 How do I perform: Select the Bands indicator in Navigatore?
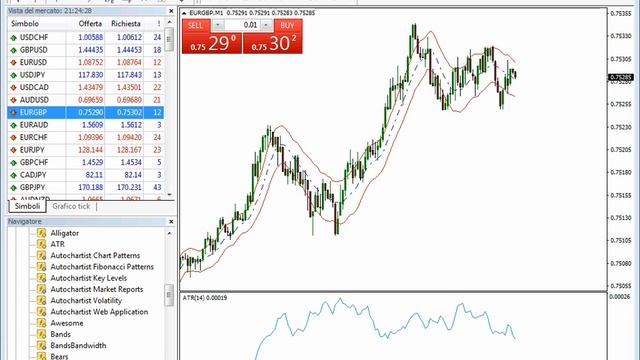pyautogui.click(x=60, y=334)
